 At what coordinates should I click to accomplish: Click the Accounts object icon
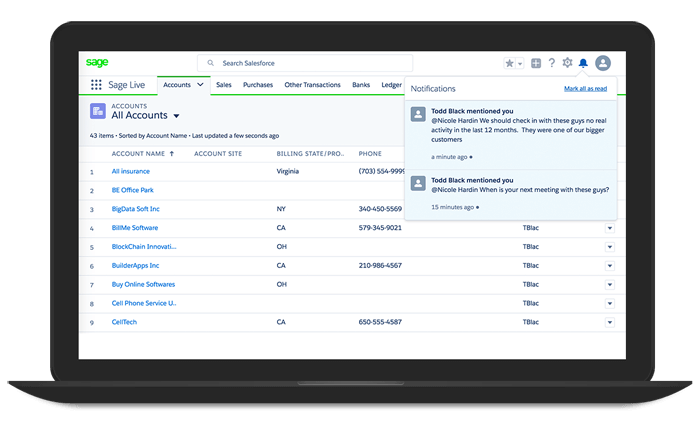coord(98,111)
